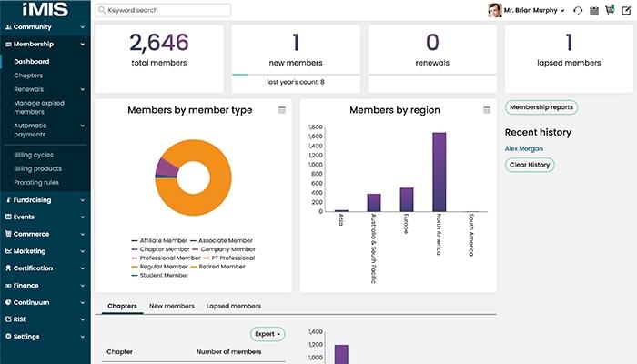Click the Events calendar icon in the sidebar
This screenshot has height=364, width=637.
pyautogui.click(x=8, y=217)
